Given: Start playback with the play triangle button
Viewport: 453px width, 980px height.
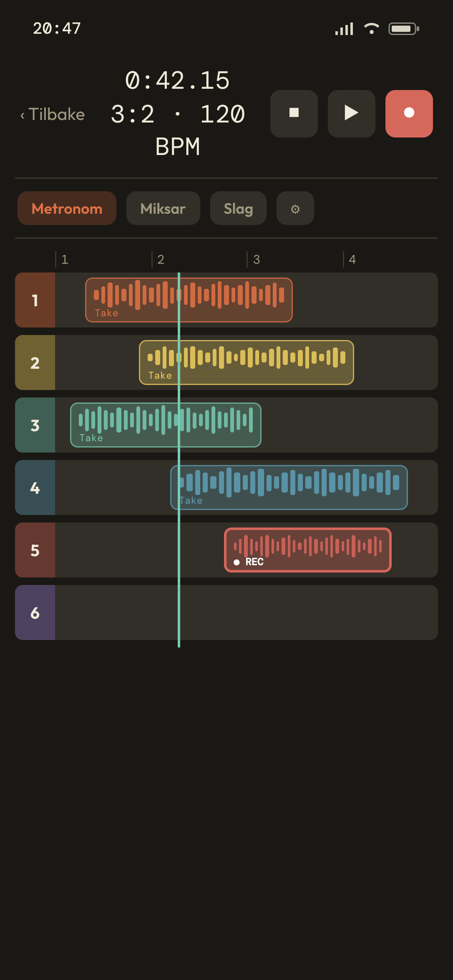Looking at the screenshot, I should (352, 114).
